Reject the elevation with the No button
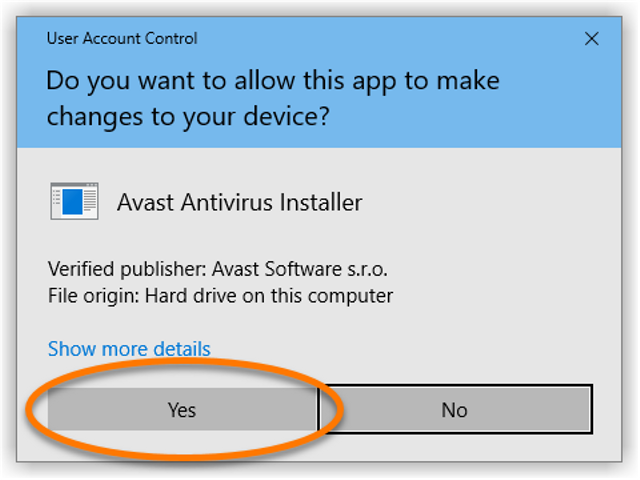640x480 pixels. (x=454, y=409)
